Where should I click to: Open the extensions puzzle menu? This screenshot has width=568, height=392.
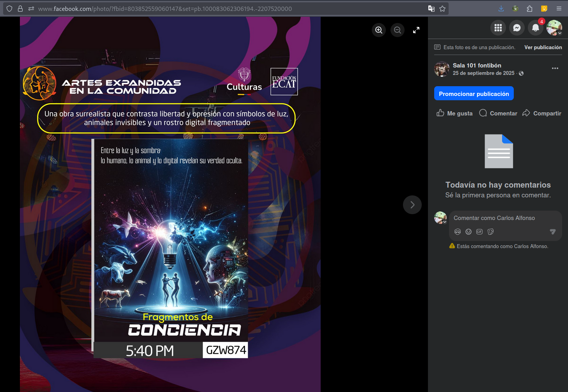529,9
